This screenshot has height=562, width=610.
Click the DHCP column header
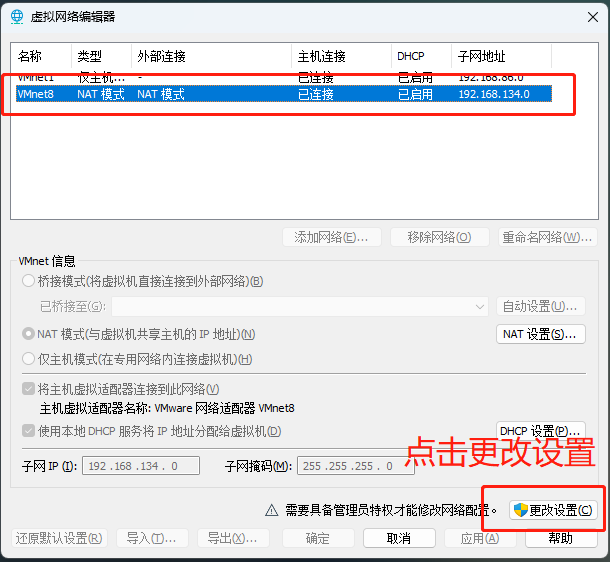tap(421, 56)
